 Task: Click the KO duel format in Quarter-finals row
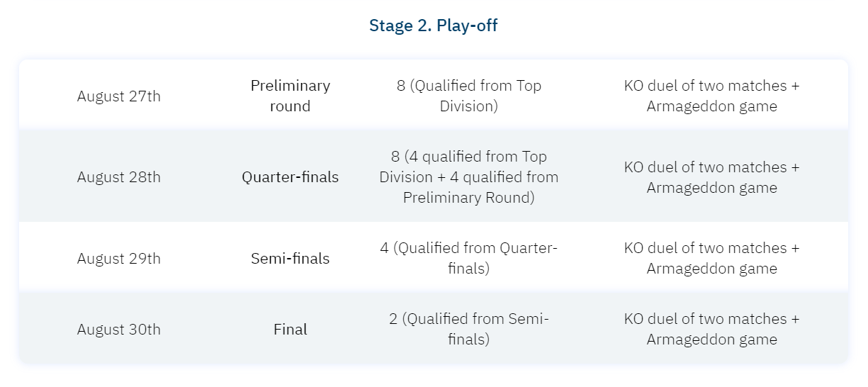coord(711,177)
